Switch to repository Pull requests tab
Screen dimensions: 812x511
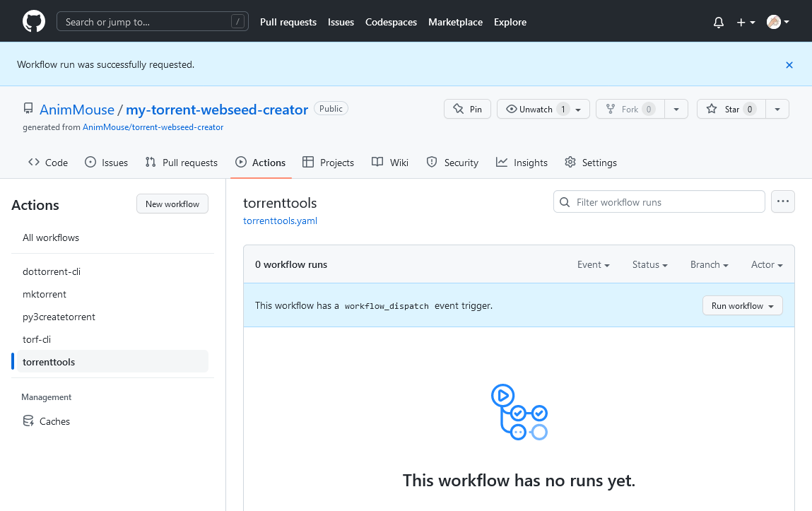click(181, 163)
